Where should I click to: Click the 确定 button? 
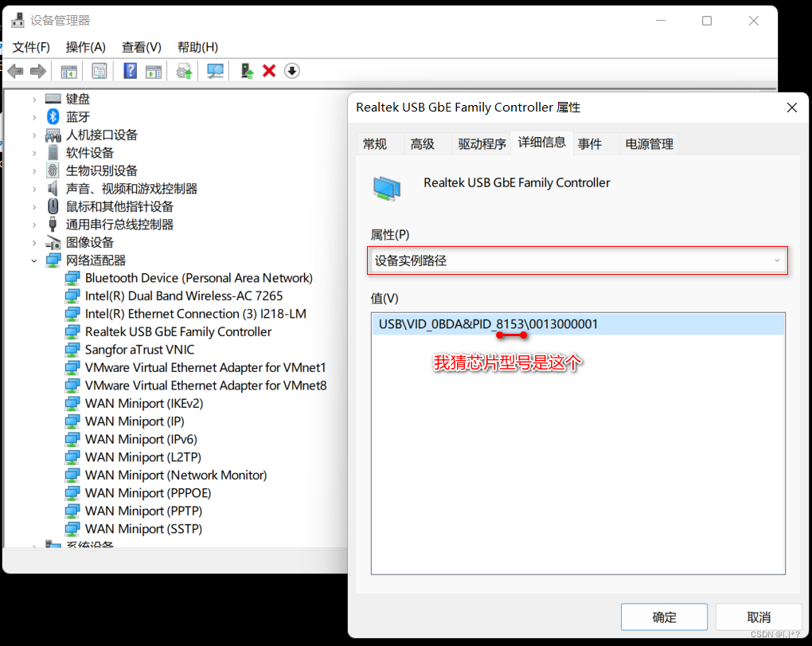pos(664,617)
